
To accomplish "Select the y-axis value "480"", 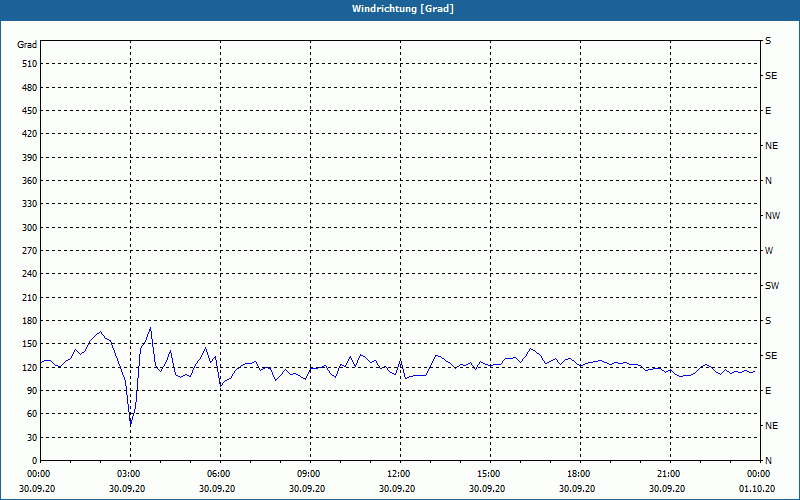I will (30, 87).
